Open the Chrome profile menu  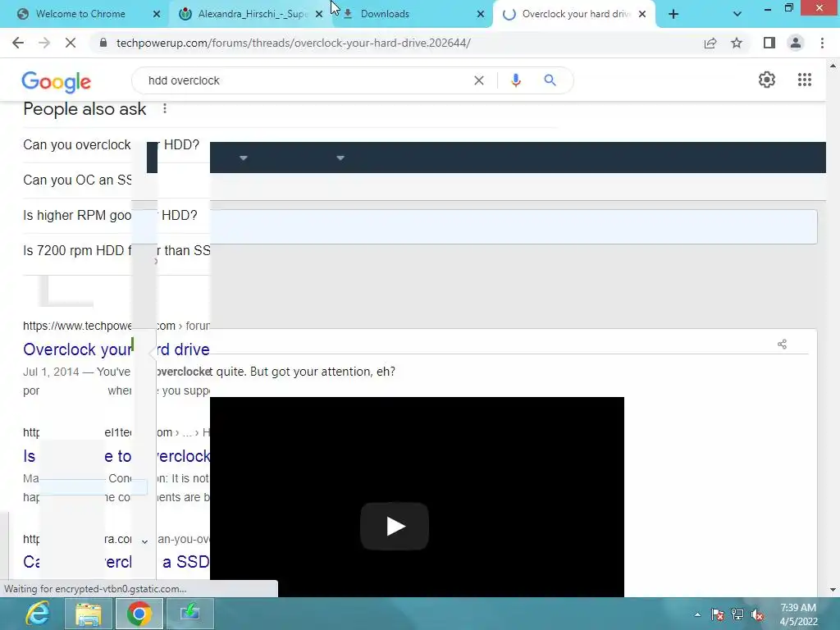point(796,43)
